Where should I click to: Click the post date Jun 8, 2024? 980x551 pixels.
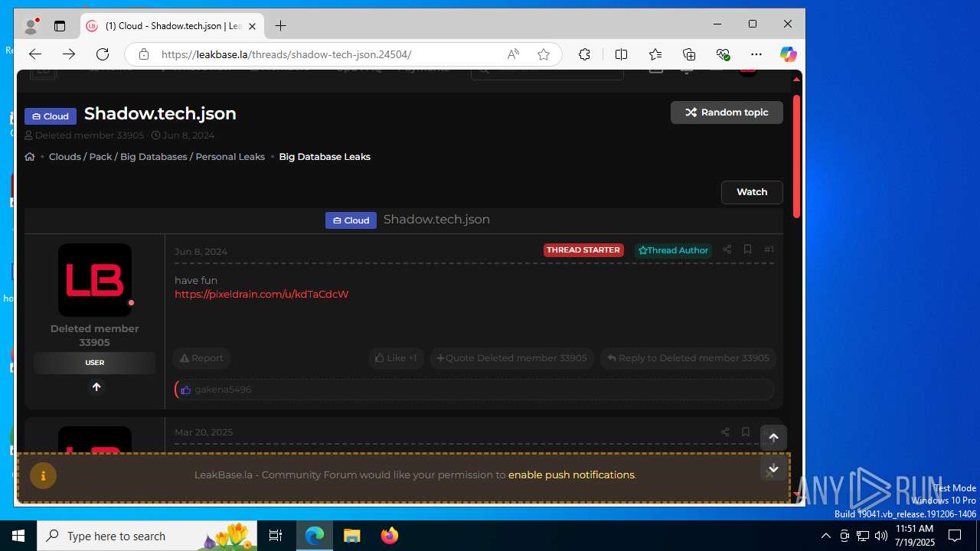click(x=201, y=252)
